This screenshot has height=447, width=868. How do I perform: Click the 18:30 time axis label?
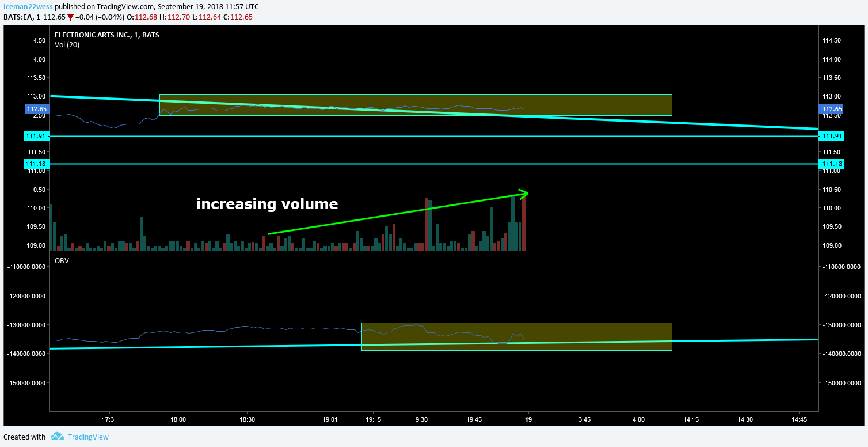point(248,419)
